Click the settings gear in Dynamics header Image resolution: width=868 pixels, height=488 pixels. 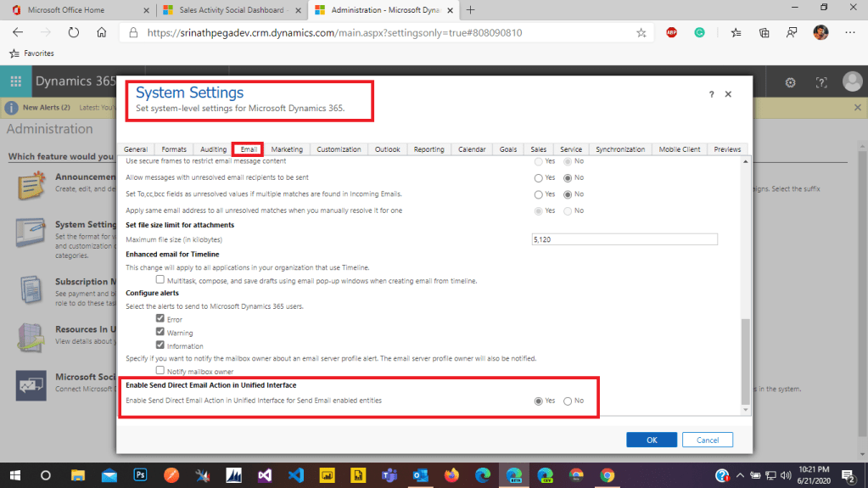coord(790,82)
